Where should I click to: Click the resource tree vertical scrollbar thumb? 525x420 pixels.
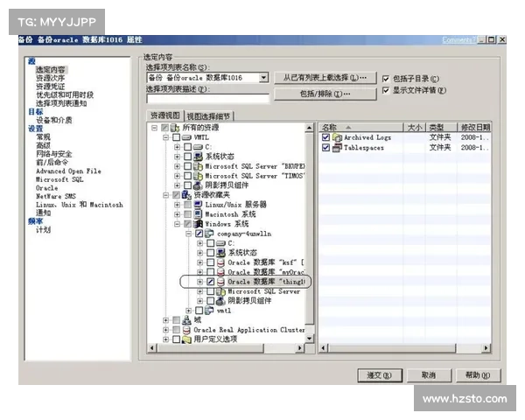310,228
